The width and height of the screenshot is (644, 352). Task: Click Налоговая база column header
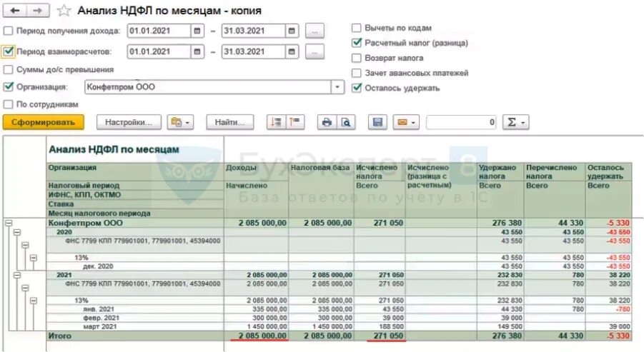coord(321,168)
